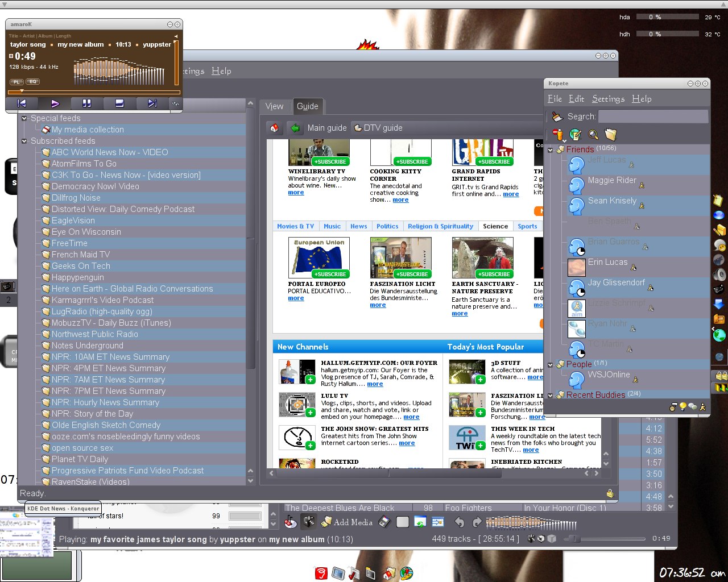This screenshot has width=728, height=582.
Task: Click the lightbulb icon in Kopete status bar
Action: [x=682, y=406]
